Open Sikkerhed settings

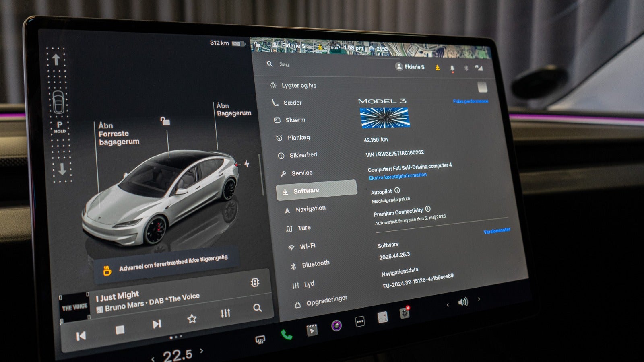click(303, 155)
